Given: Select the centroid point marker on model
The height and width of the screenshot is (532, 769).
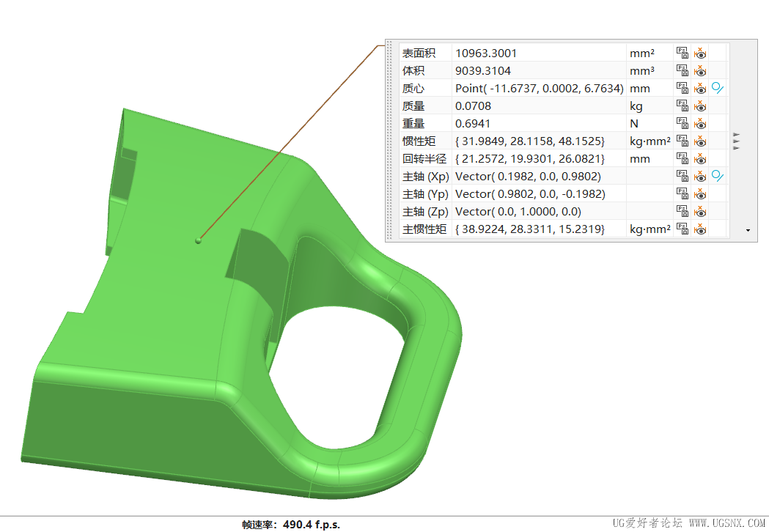Looking at the screenshot, I should click(198, 240).
